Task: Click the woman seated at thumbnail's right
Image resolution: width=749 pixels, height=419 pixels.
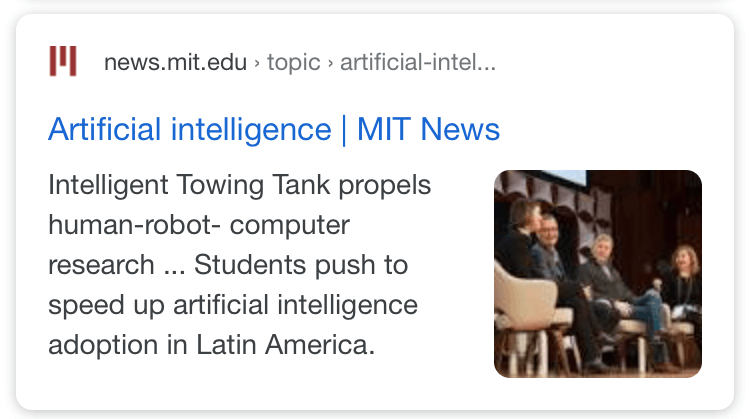Action: pos(683,282)
